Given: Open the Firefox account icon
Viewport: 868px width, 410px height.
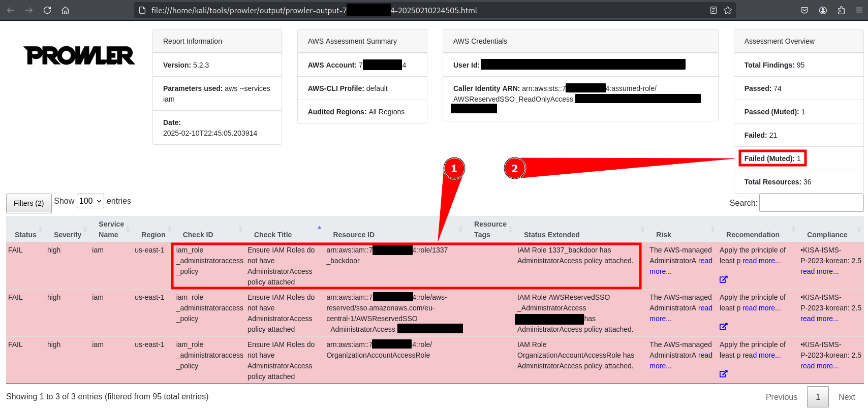Looking at the screenshot, I should (823, 10).
